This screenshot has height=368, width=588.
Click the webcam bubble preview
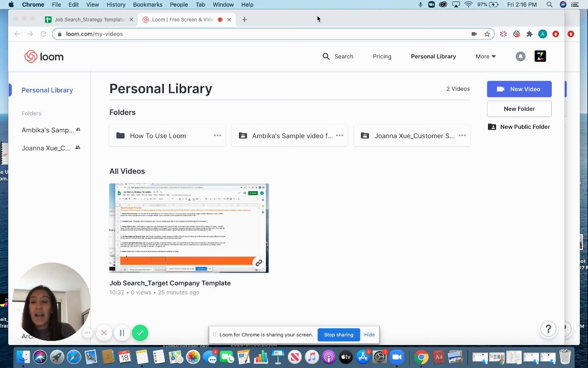pyautogui.click(x=52, y=302)
